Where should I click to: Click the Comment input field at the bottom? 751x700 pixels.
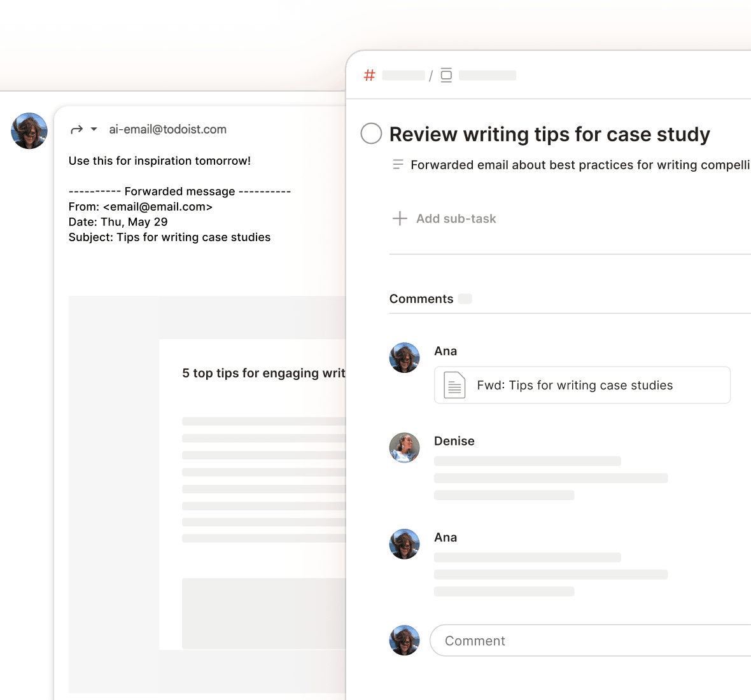pos(573,640)
